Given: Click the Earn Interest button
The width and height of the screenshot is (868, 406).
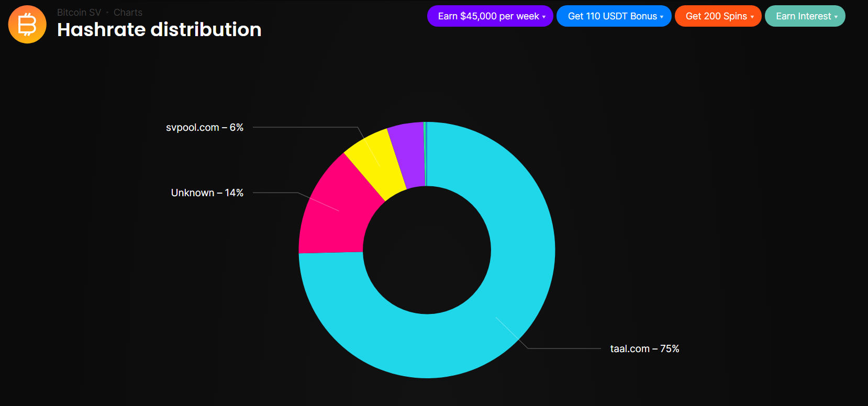Looking at the screenshot, I should coord(805,16).
